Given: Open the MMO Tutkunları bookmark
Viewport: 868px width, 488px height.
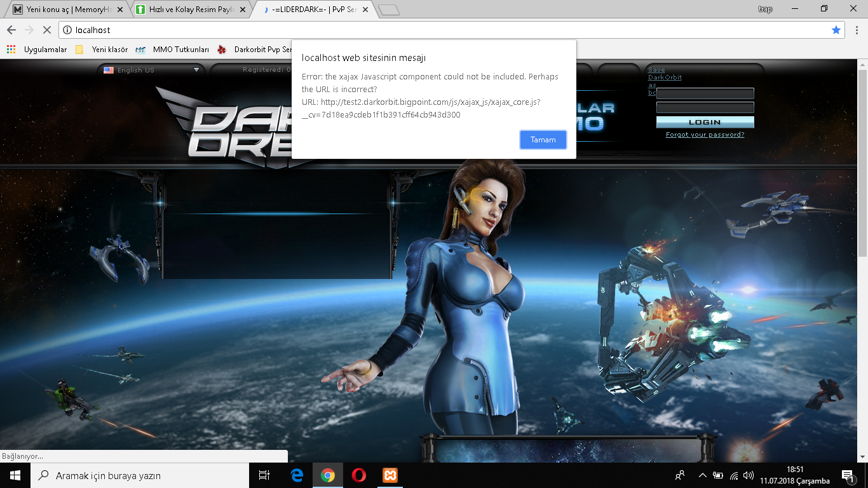Looking at the screenshot, I should [x=173, y=50].
